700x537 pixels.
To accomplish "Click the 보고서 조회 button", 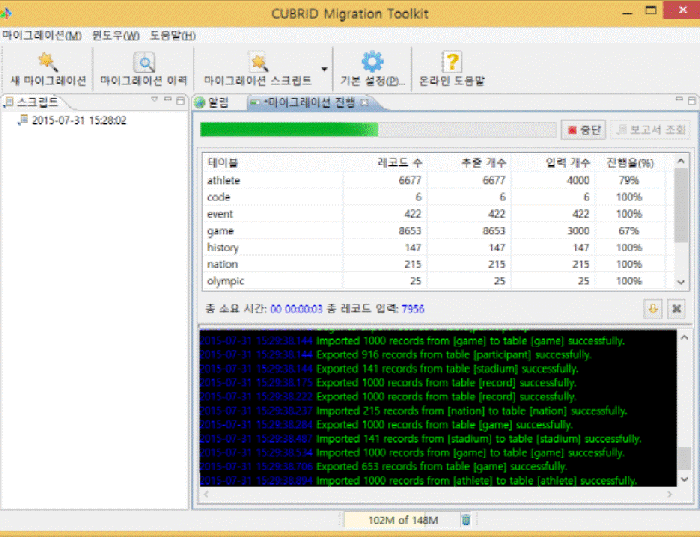I will coord(650,130).
